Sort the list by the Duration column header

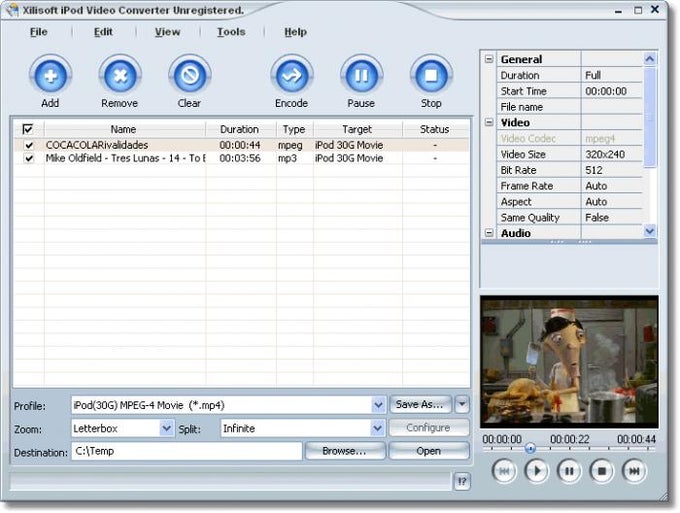pos(240,129)
